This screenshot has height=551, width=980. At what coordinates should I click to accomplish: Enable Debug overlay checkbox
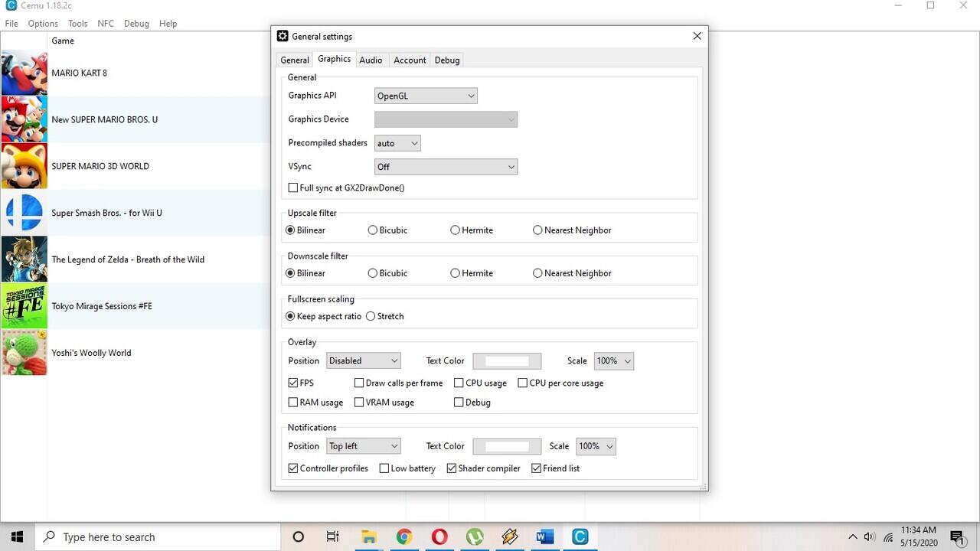472,402
